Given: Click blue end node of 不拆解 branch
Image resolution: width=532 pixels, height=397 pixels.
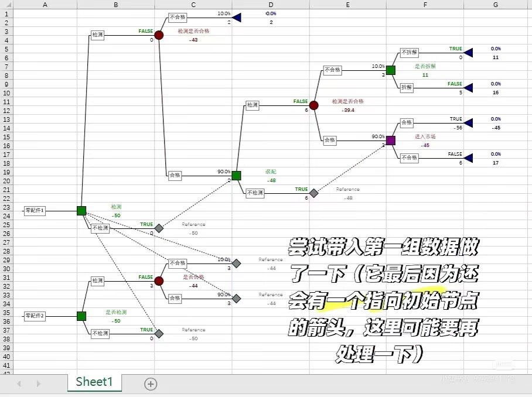Looking at the screenshot, I should tap(469, 53).
